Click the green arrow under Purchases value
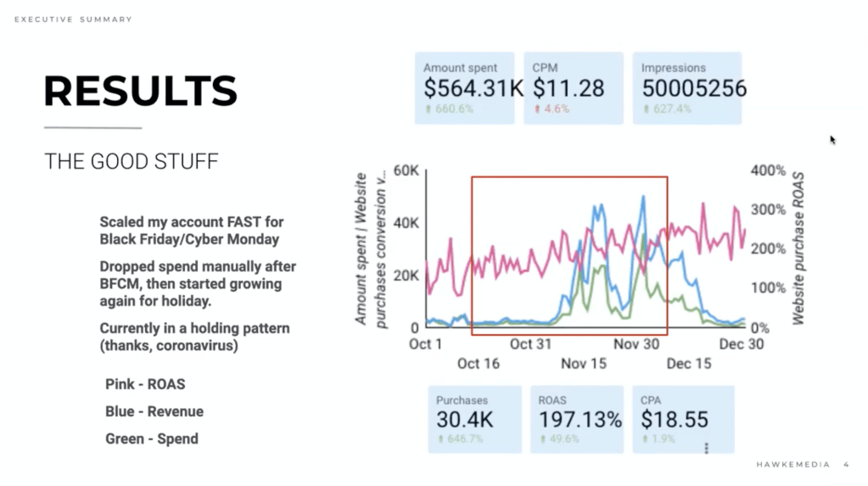This screenshot has width=868, height=486. point(440,439)
